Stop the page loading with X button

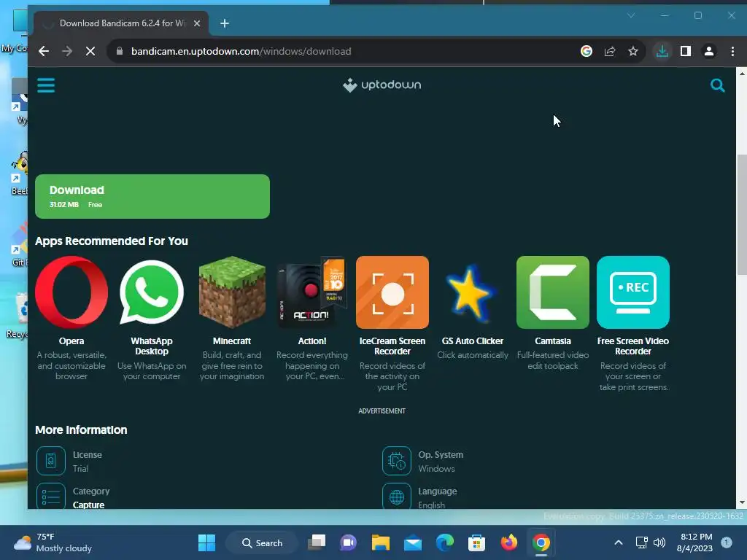(90, 51)
